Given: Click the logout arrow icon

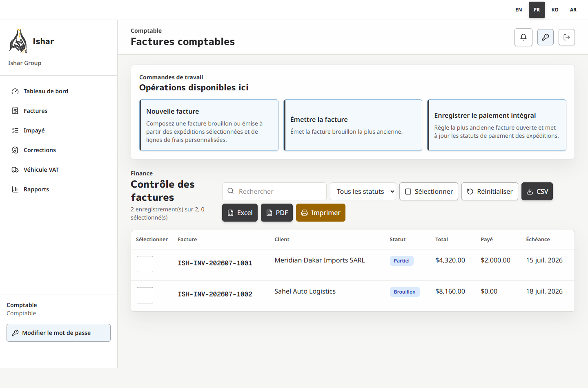Looking at the screenshot, I should pyautogui.click(x=566, y=37).
